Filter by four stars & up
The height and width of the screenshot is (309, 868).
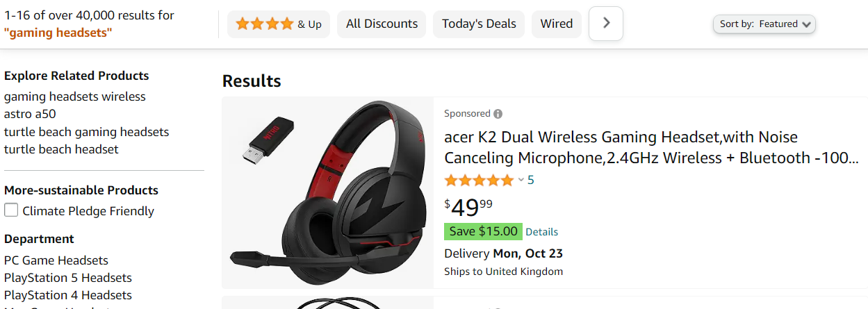[x=278, y=24]
